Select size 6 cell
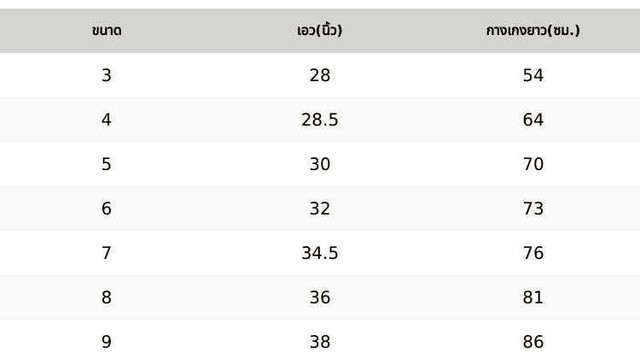640x364 pixels. pos(107,209)
